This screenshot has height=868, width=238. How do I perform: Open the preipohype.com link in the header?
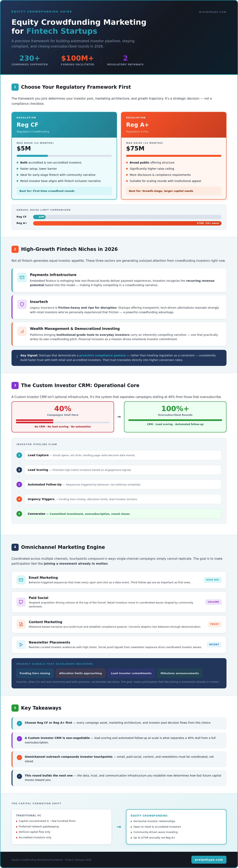[x=213, y=12]
